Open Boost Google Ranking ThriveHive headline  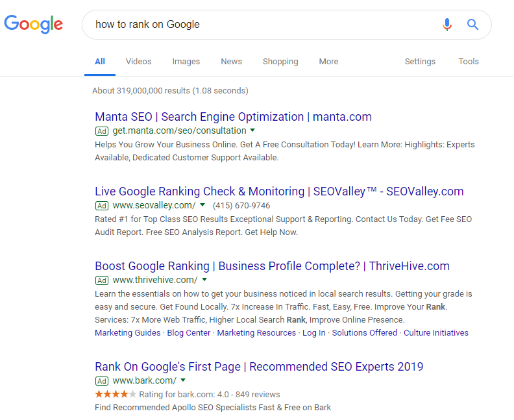pos(272,266)
